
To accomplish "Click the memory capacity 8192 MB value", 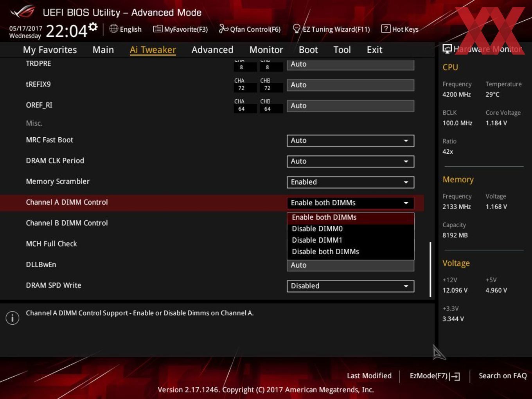I will point(455,235).
